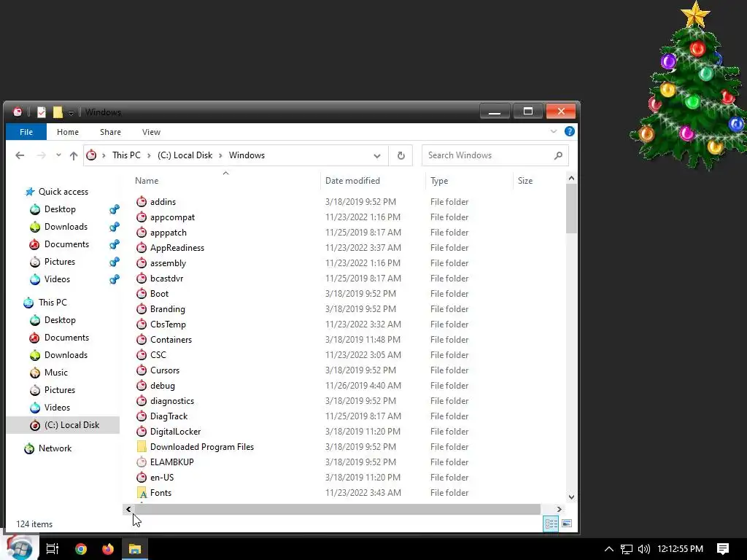747x560 pixels.
Task: Select the appcompat folder
Action: tap(172, 217)
